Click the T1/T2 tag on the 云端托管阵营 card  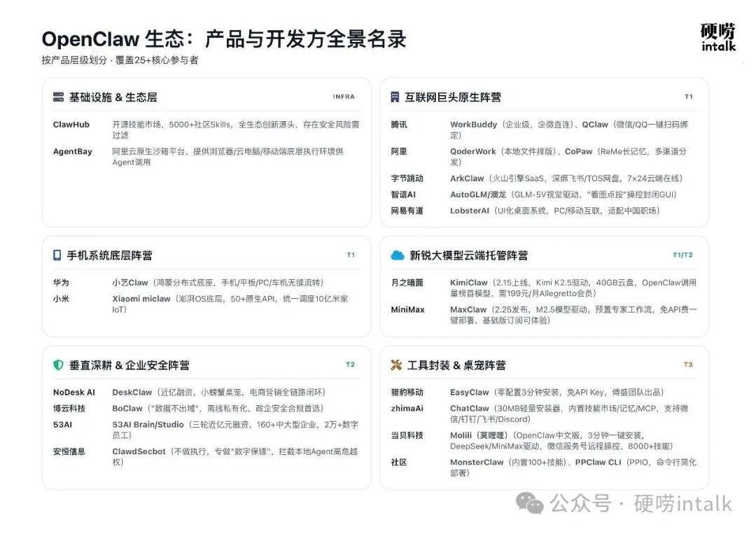pyautogui.click(x=682, y=255)
